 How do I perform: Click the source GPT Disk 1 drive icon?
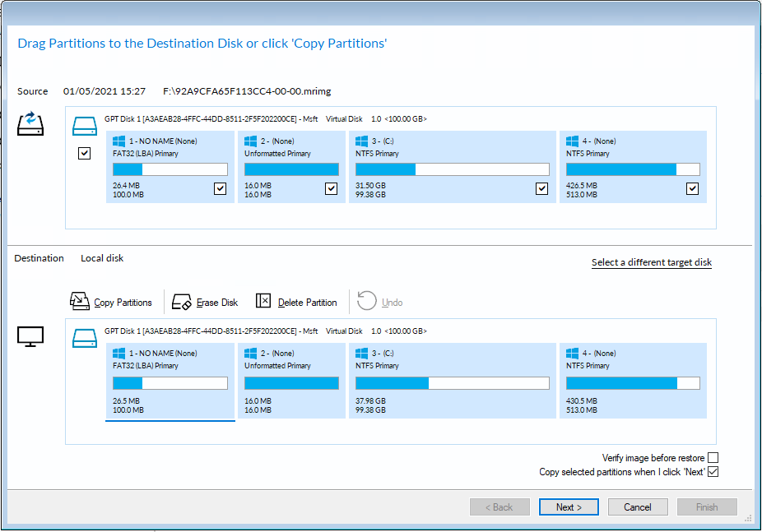coord(85,126)
